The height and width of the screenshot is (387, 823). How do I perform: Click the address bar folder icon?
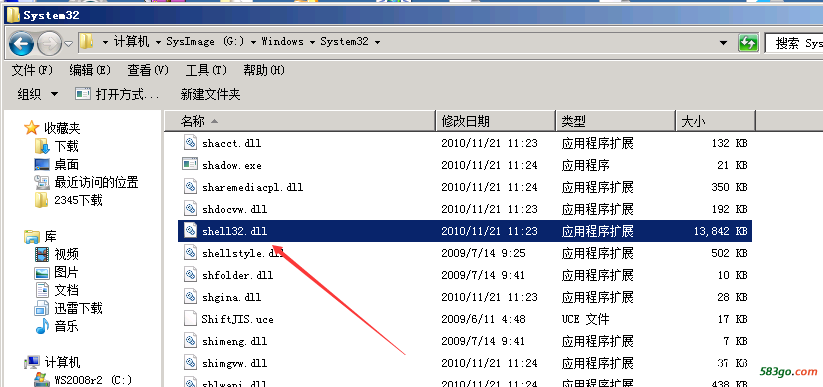88,41
